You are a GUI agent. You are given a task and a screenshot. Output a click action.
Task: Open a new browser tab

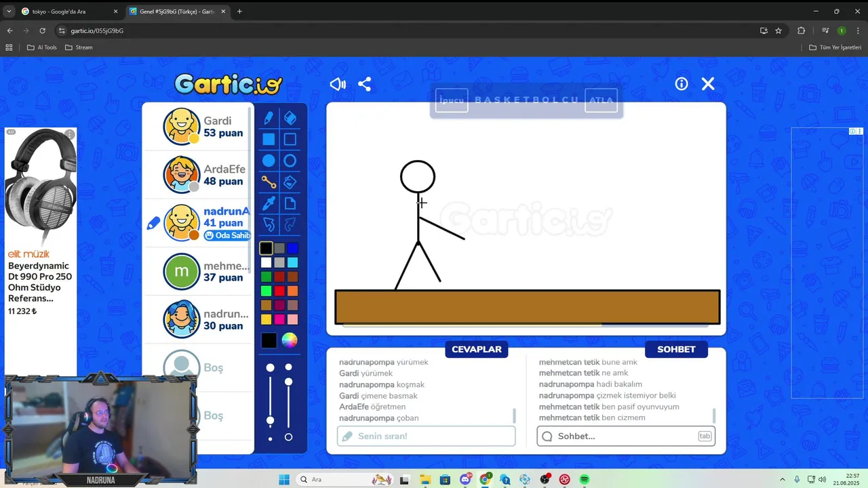pyautogui.click(x=239, y=12)
